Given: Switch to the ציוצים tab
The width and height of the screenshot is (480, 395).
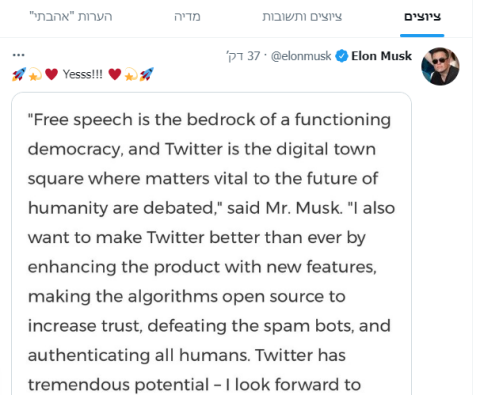Looking at the screenshot, I should tap(422, 17).
